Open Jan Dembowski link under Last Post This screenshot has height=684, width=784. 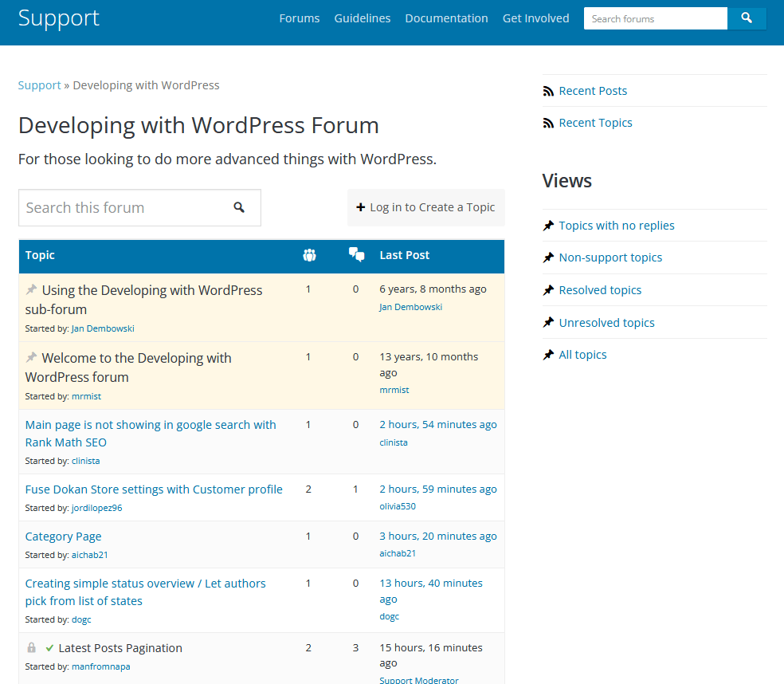[410, 307]
